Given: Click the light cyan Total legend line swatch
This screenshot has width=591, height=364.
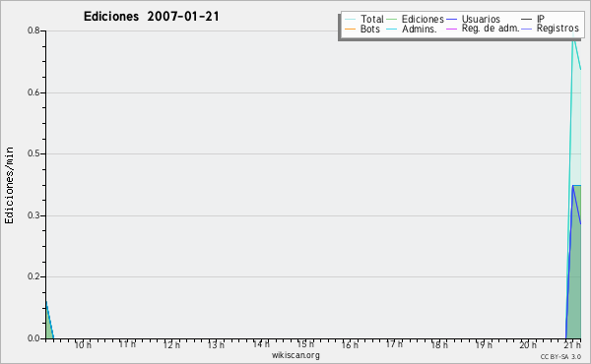Looking at the screenshot, I should [x=350, y=20].
